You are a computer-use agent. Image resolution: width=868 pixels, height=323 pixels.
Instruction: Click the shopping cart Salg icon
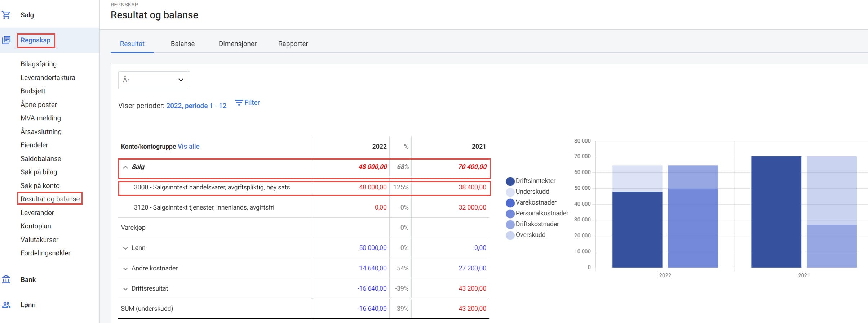pos(6,15)
